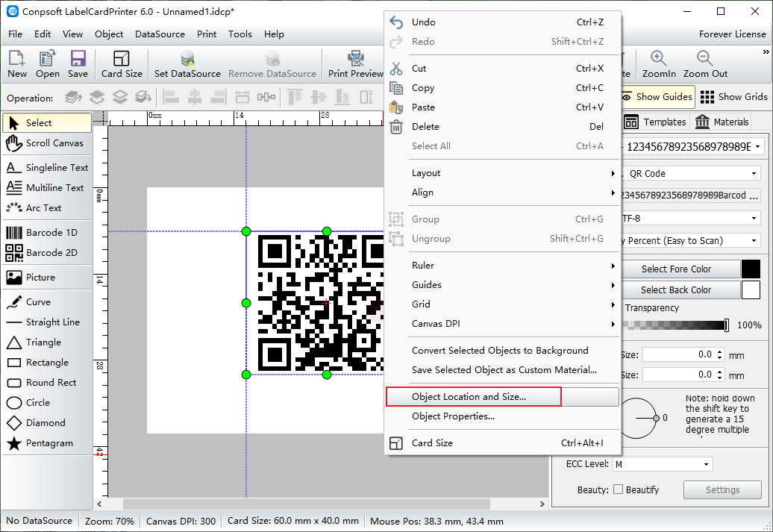Choose the Round Rect shape tool

(x=47, y=383)
